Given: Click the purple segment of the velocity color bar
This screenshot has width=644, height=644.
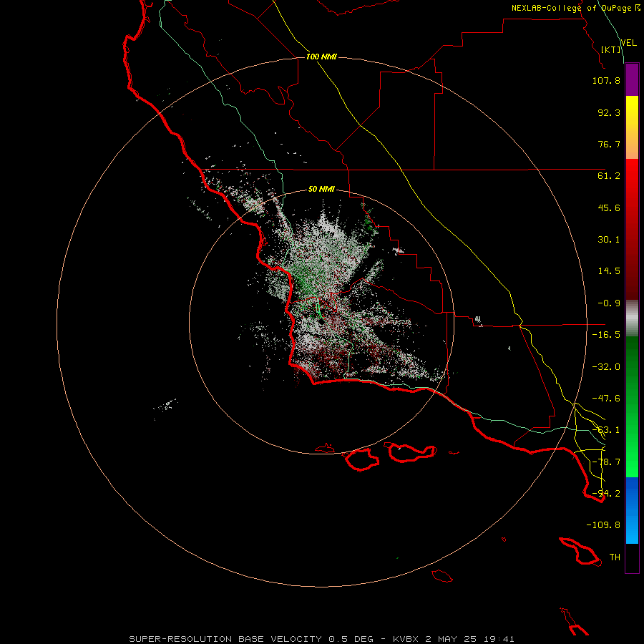Looking at the screenshot, I should (x=632, y=80).
